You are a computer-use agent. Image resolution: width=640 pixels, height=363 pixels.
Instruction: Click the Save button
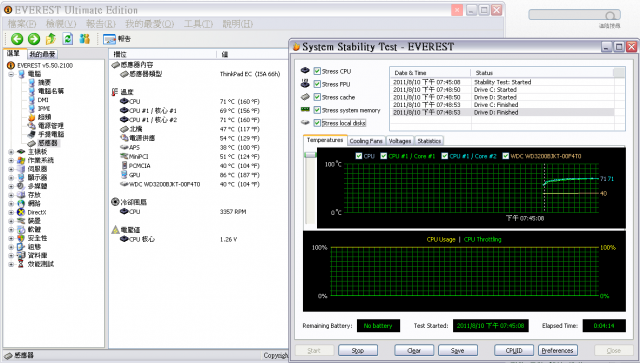tap(458, 350)
